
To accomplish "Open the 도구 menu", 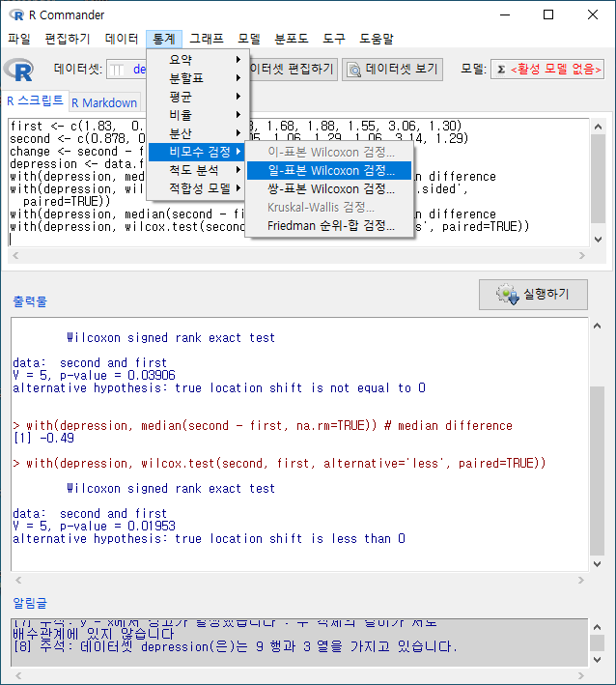I will pos(333,39).
